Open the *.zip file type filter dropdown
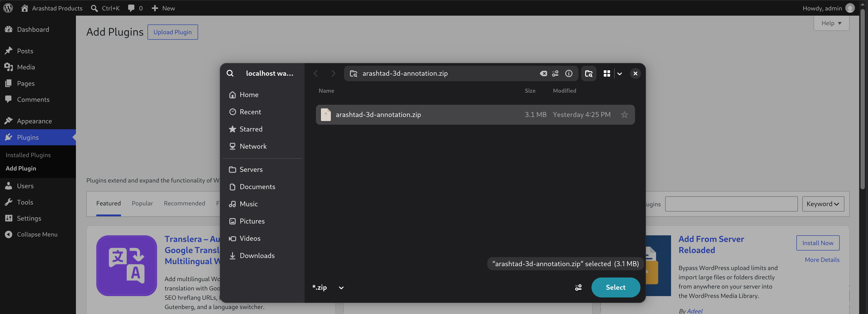Image resolution: width=868 pixels, height=314 pixels. coord(328,287)
